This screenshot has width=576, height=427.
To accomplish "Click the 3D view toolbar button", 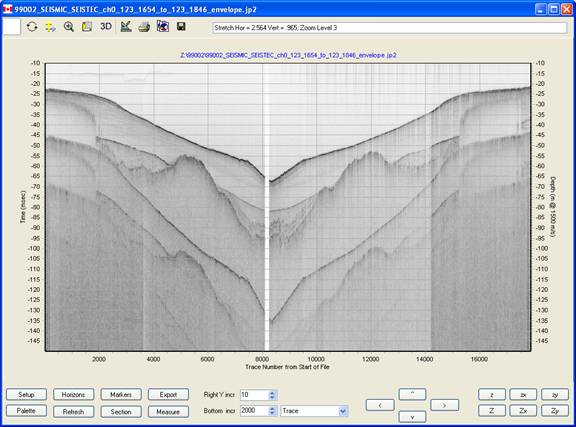I will point(106,26).
